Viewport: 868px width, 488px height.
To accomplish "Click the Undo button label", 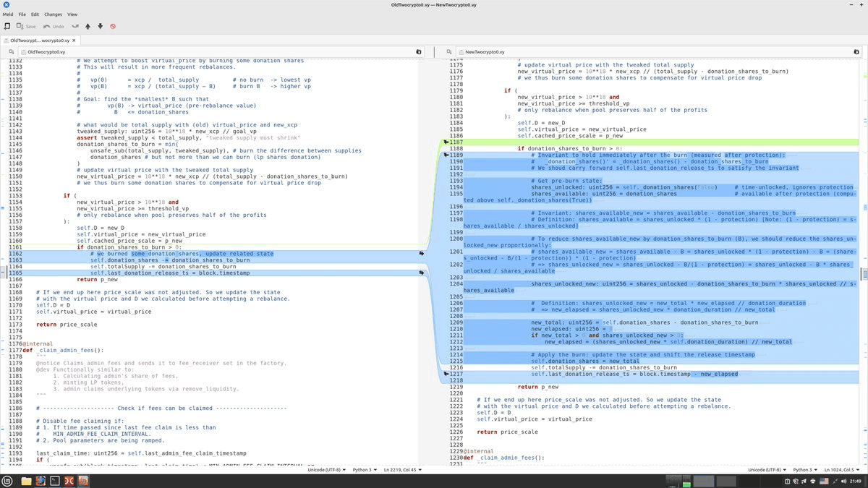I will pyautogui.click(x=59, y=26).
